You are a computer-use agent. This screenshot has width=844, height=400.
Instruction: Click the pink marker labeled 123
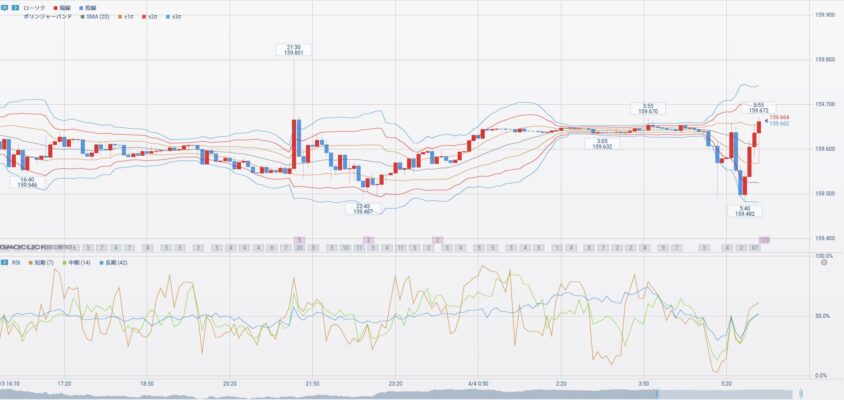click(764, 240)
